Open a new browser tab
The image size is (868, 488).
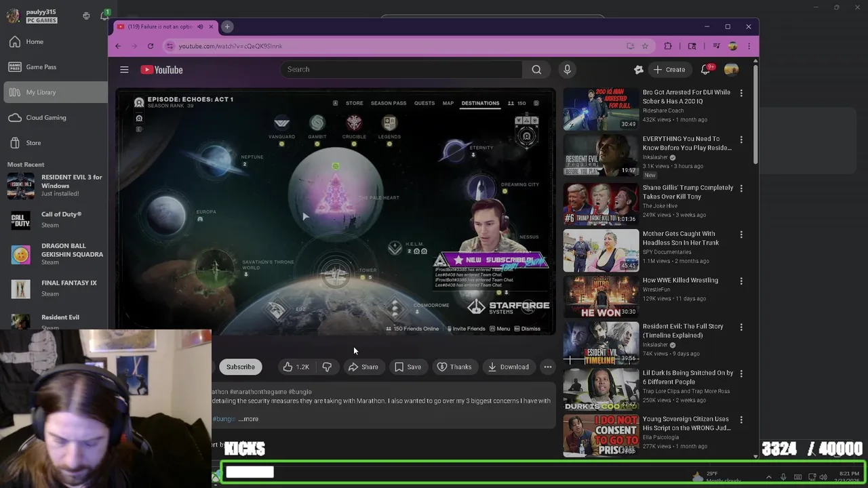(x=227, y=26)
